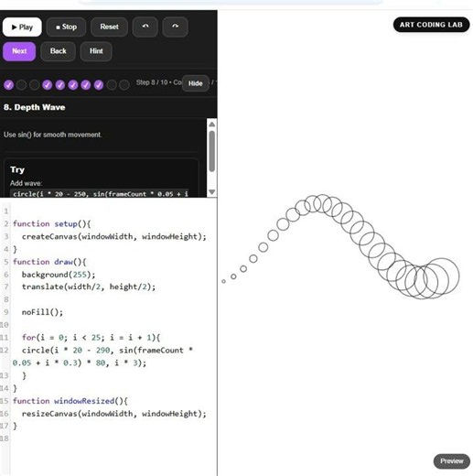Reset the code with Reset button

click(109, 27)
